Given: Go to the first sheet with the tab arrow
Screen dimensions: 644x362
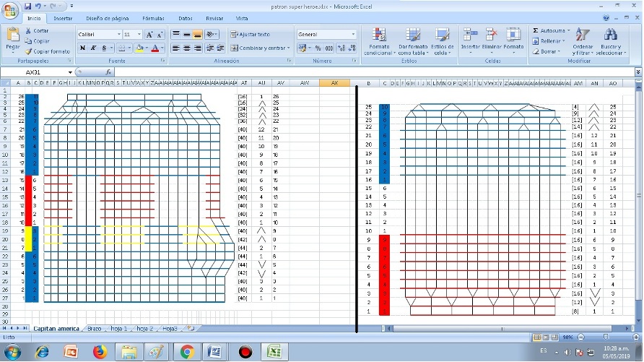Looking at the screenshot, I should click(x=4, y=328).
